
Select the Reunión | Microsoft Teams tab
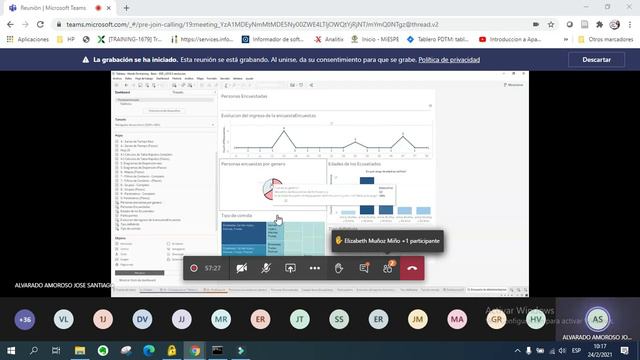point(53,8)
